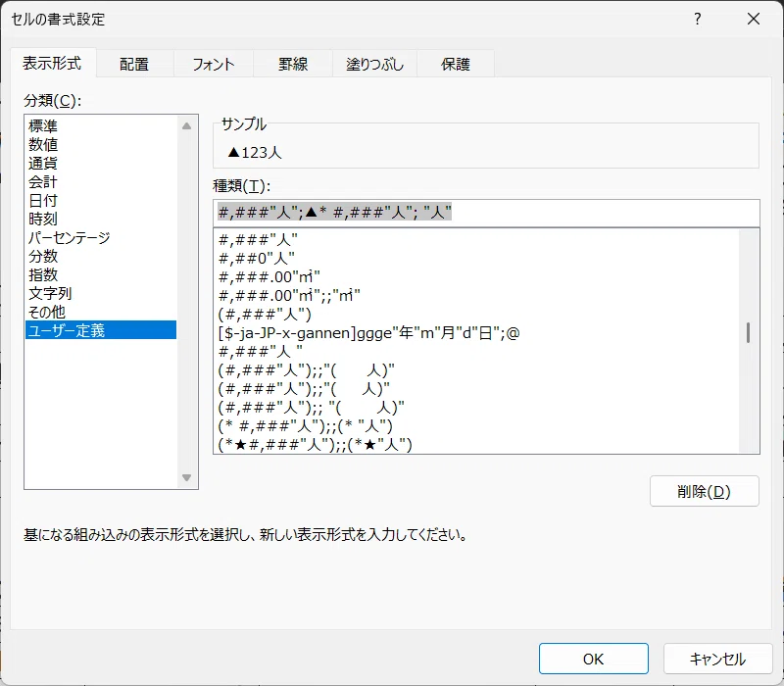The image size is (784, 686).
Task: Click the help question mark icon
Action: pyautogui.click(x=698, y=19)
